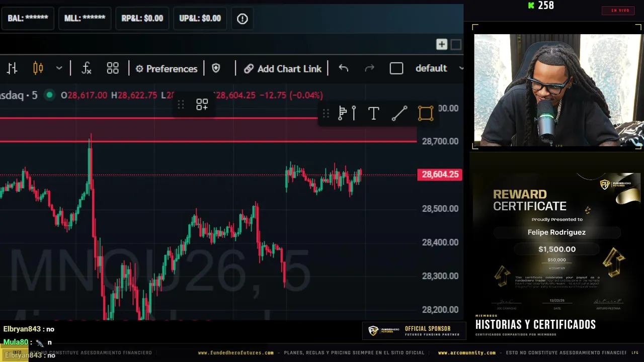Click the 28,200.00 price axis label
The image size is (644, 362).
click(440, 310)
